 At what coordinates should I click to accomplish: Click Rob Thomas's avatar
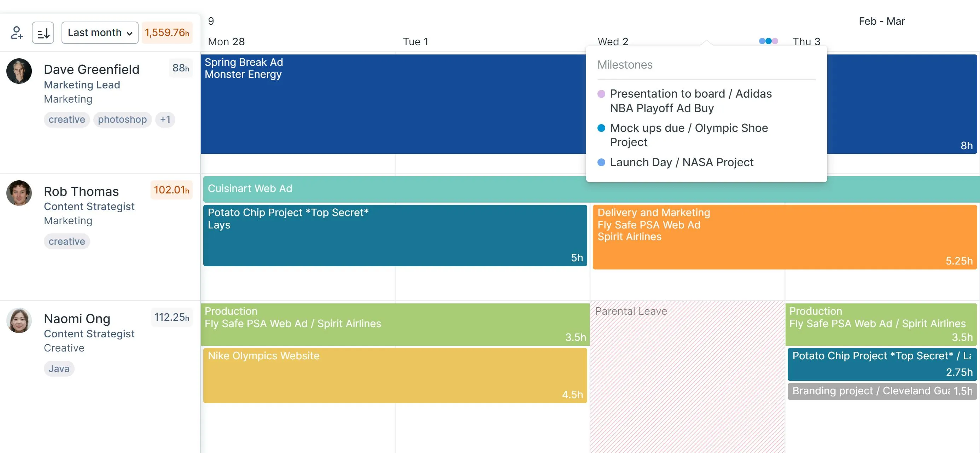pos(19,193)
